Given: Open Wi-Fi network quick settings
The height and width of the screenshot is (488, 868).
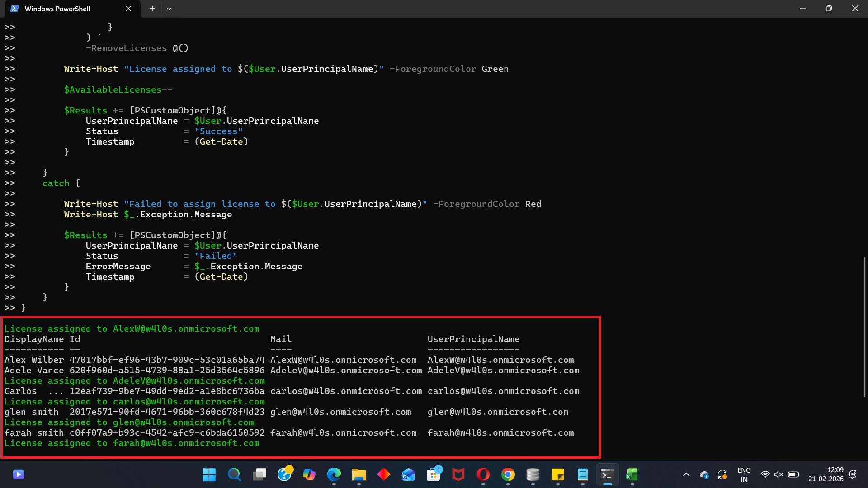Looking at the screenshot, I should tap(765, 474).
